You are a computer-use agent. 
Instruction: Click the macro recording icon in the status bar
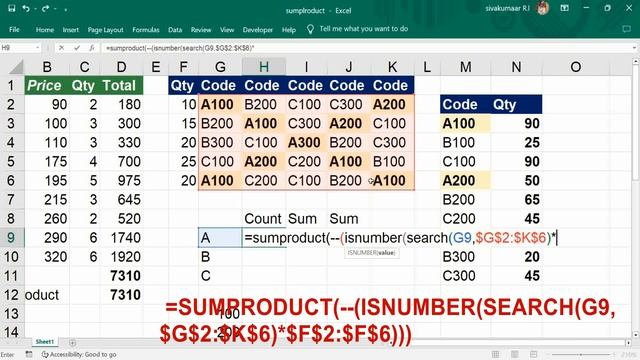pyautogui.click(x=29, y=354)
